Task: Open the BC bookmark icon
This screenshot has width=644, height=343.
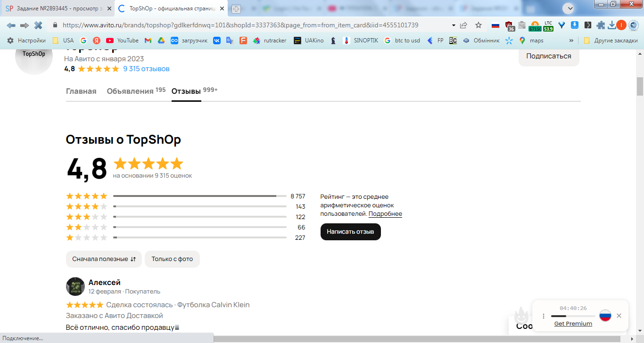Action: (453, 41)
